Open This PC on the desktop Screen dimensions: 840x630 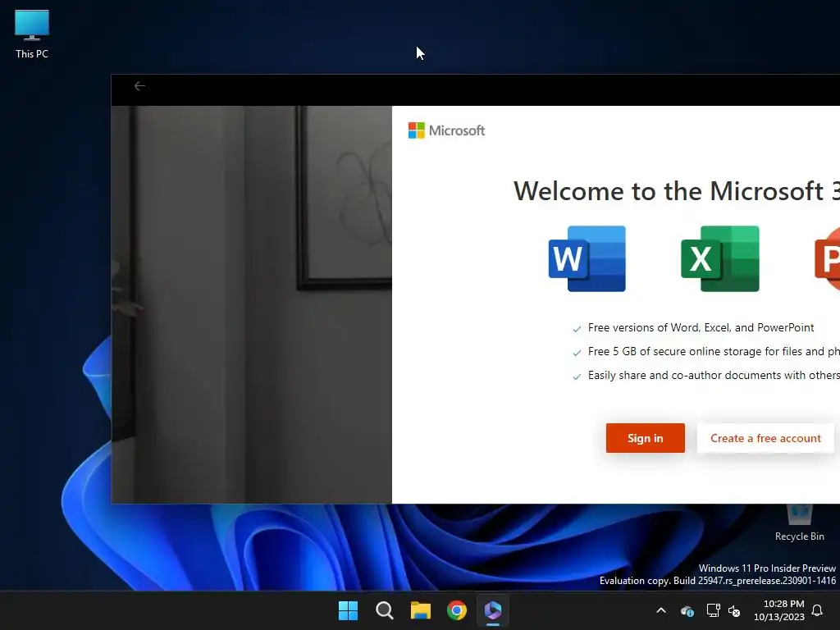click(32, 34)
